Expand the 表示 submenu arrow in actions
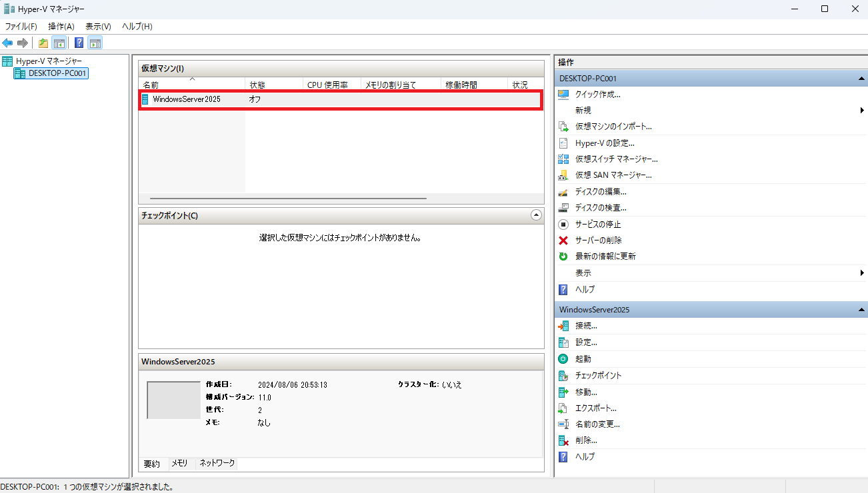The width and height of the screenshot is (868, 493). [x=862, y=273]
